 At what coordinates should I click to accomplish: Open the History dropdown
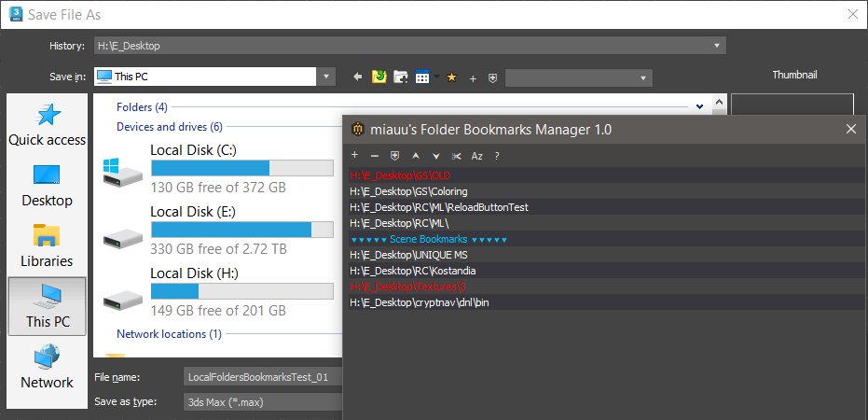[x=717, y=46]
